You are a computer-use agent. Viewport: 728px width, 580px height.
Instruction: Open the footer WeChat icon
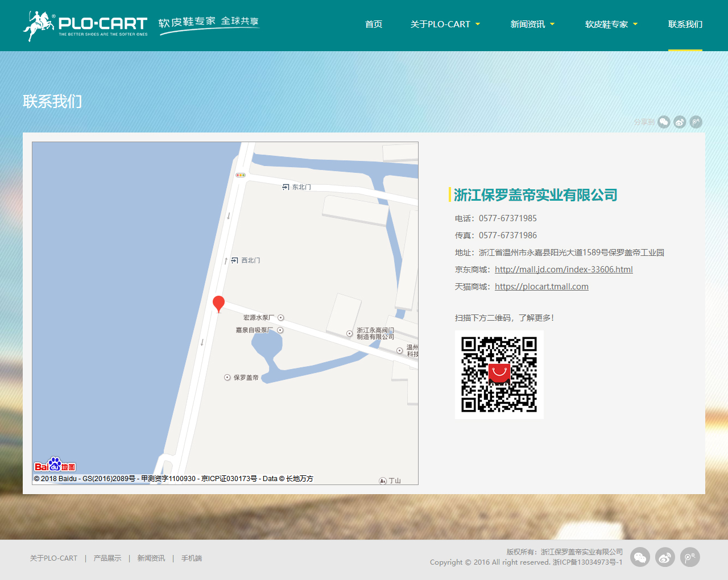640,557
